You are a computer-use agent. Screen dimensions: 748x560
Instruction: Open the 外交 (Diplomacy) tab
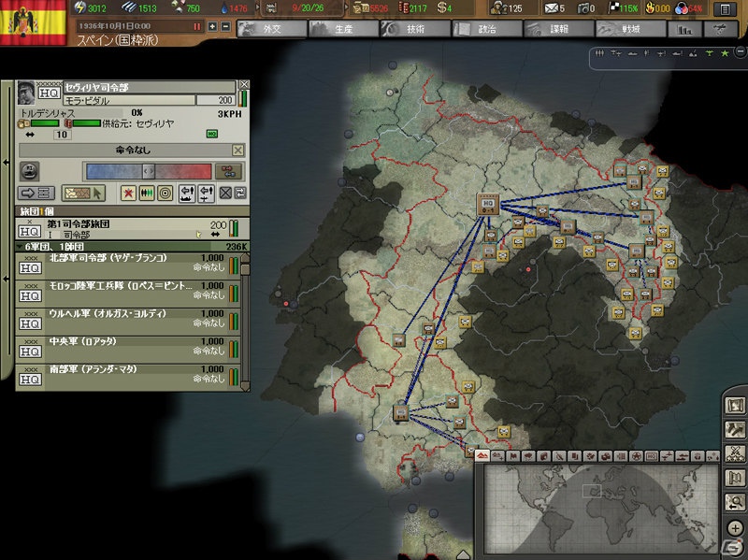pos(272,29)
